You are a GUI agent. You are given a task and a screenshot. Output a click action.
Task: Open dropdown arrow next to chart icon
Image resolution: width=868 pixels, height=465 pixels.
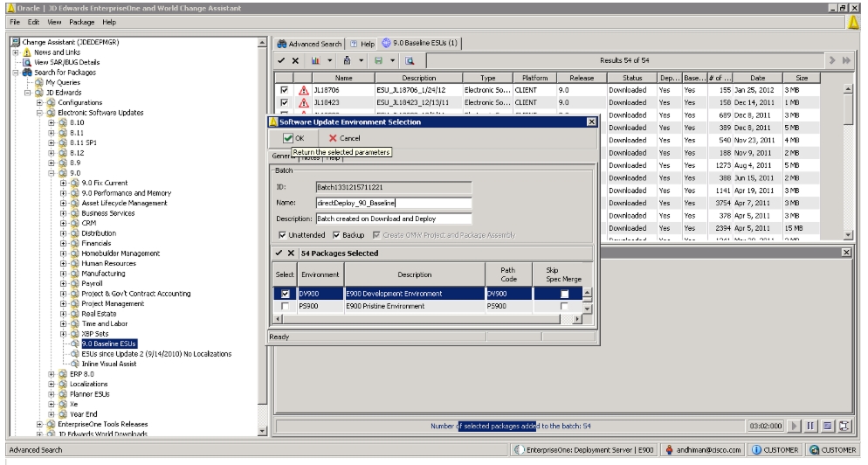pyautogui.click(x=329, y=60)
